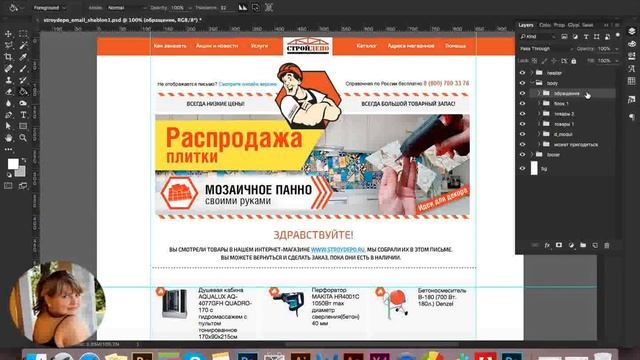Select the Eraser tool
640x360 pixels.
tap(8, 91)
